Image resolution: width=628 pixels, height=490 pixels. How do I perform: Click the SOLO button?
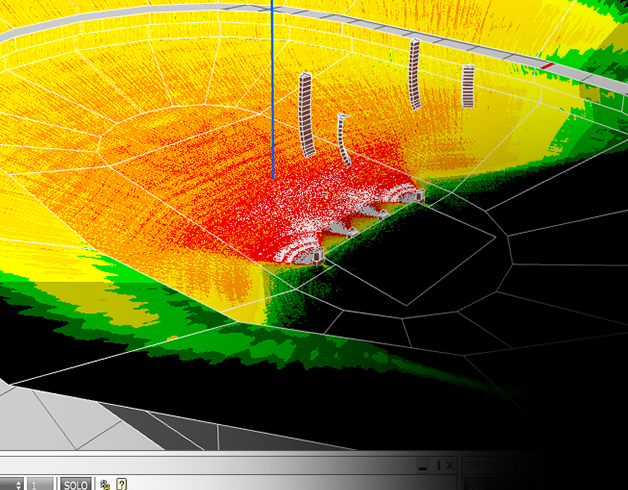pos(75,484)
